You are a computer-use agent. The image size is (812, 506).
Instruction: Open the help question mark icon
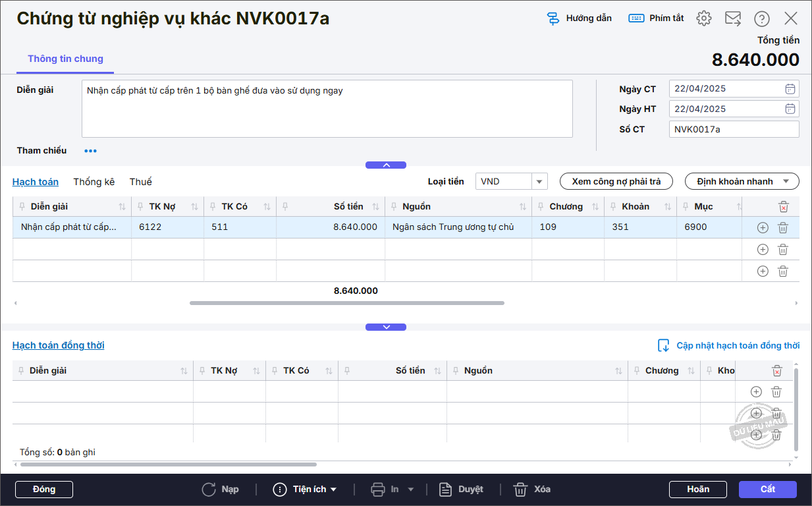762,18
